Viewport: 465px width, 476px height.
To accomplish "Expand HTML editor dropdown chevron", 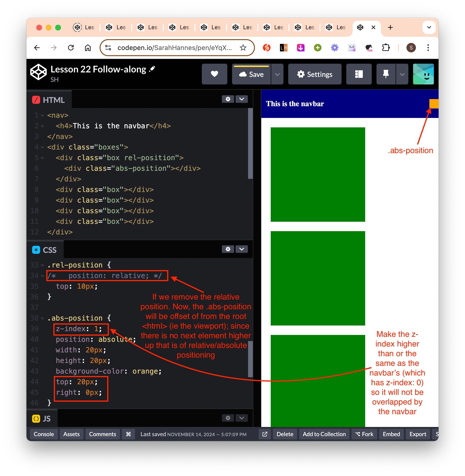I will 241,99.
